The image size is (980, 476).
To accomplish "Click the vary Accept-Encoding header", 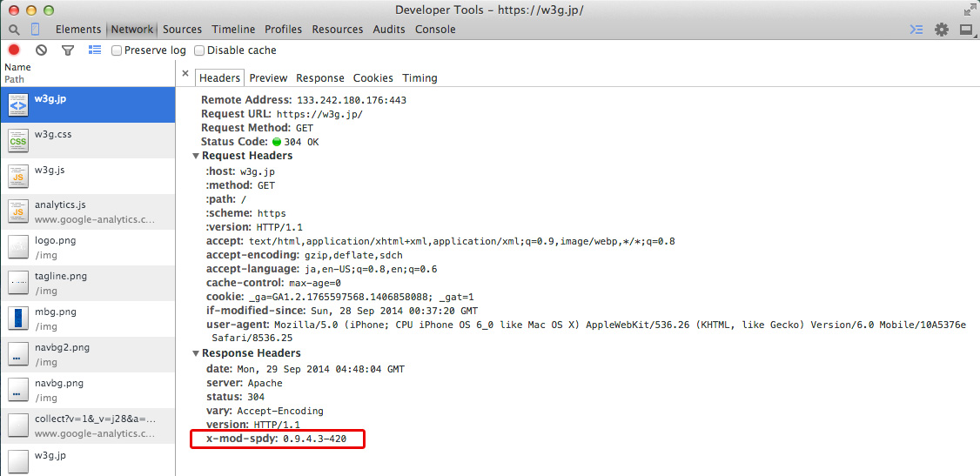I will click(265, 411).
